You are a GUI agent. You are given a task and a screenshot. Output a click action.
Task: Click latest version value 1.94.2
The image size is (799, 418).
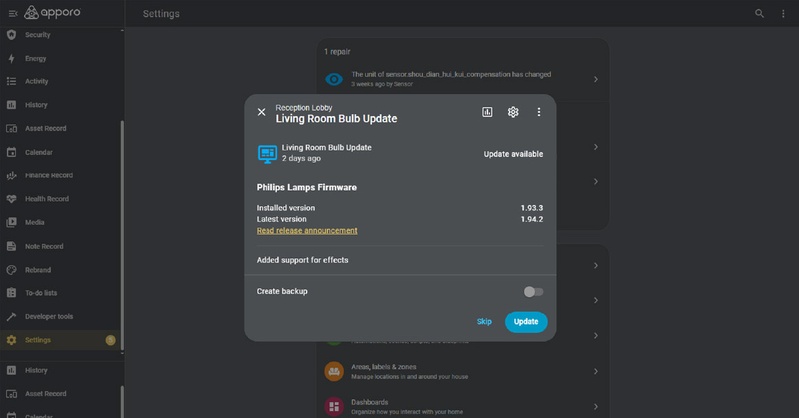pos(531,219)
